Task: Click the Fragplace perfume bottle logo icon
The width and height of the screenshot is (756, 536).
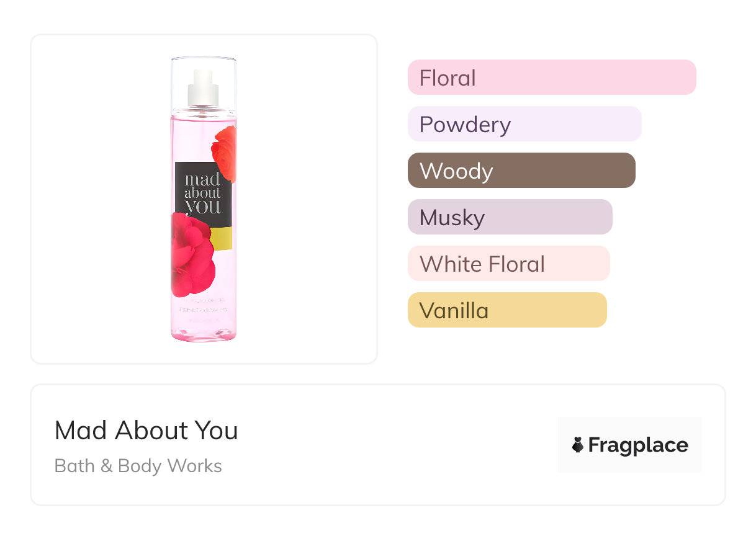Action: (x=578, y=445)
